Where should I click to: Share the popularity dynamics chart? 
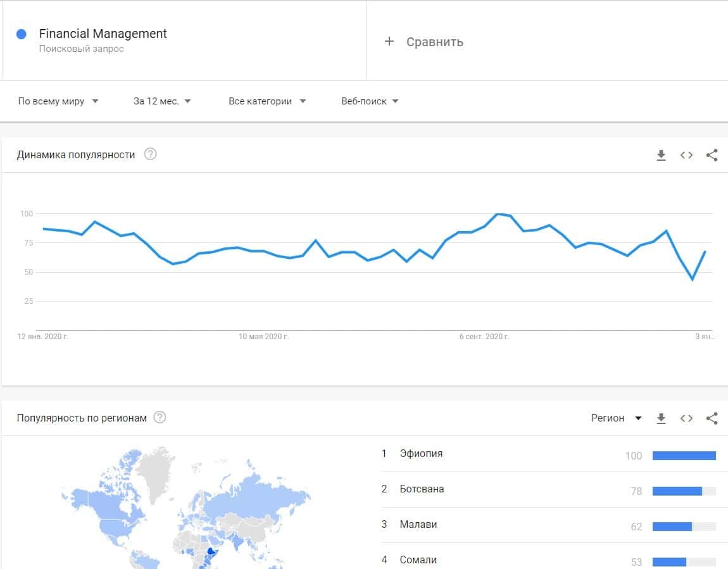click(x=712, y=155)
